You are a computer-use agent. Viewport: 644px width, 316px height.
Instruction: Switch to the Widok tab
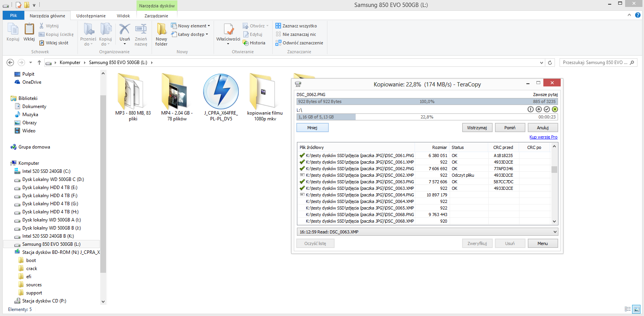point(123,16)
